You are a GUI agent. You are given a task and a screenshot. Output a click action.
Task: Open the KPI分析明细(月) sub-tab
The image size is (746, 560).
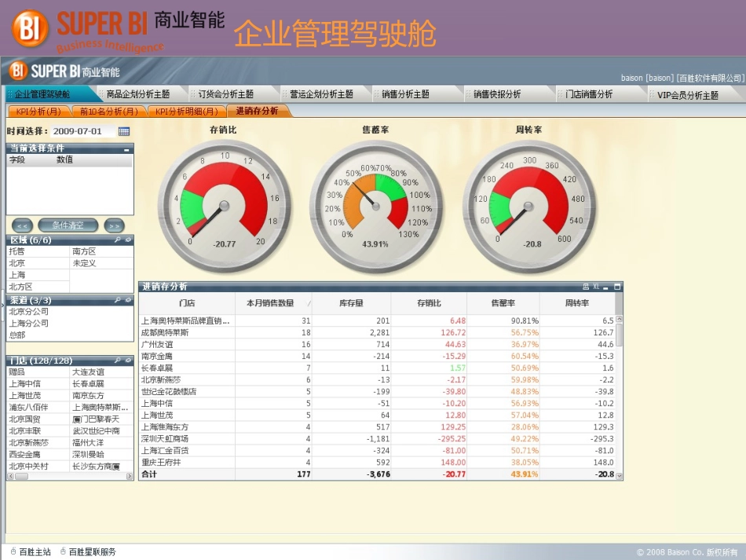tap(187, 112)
